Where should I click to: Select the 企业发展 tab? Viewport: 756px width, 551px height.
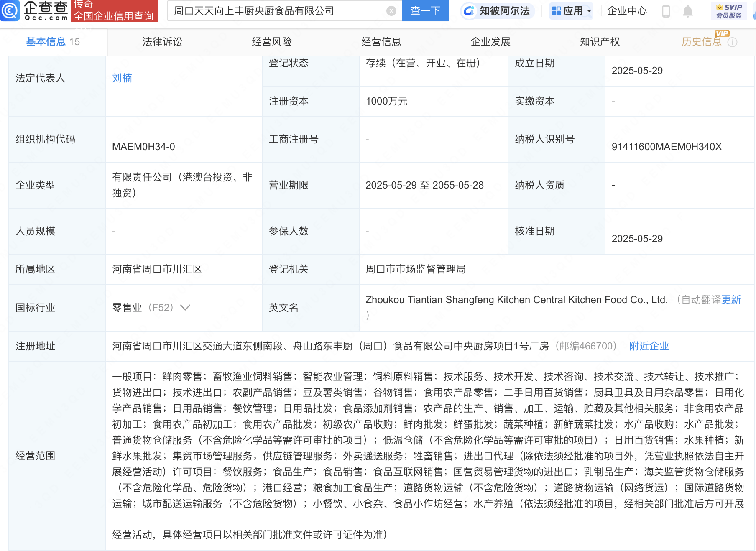490,42
